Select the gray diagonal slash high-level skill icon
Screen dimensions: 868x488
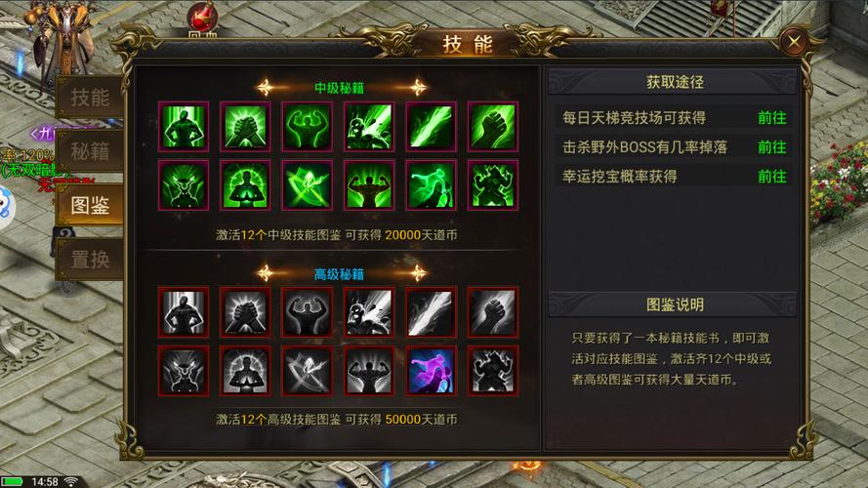[x=431, y=312]
